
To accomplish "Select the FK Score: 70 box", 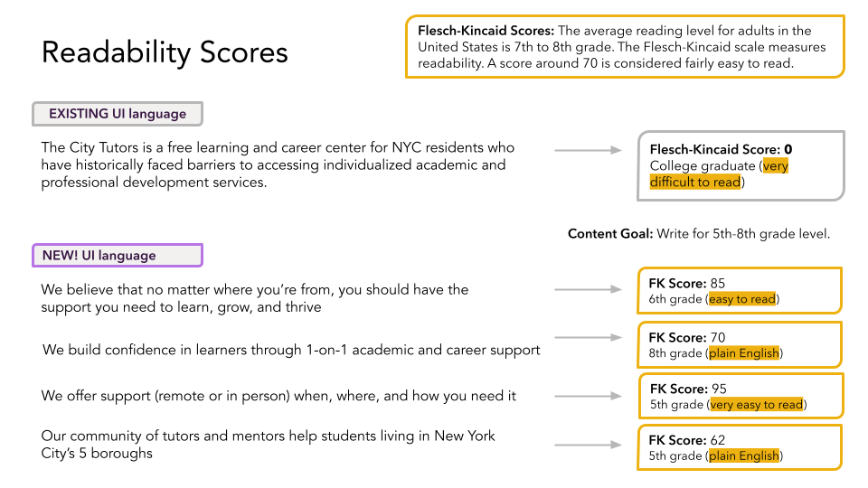I will pyautogui.click(x=740, y=344).
